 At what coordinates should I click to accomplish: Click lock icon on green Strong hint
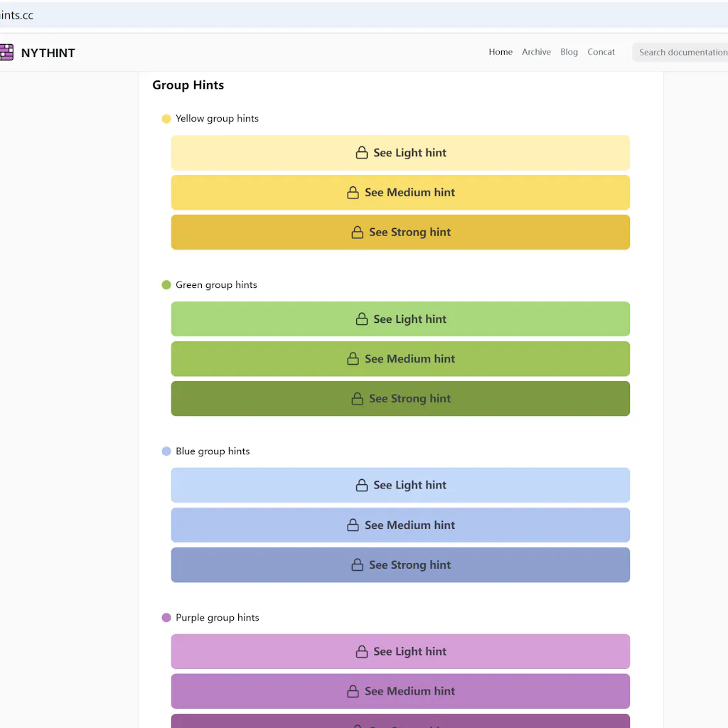[358, 399]
